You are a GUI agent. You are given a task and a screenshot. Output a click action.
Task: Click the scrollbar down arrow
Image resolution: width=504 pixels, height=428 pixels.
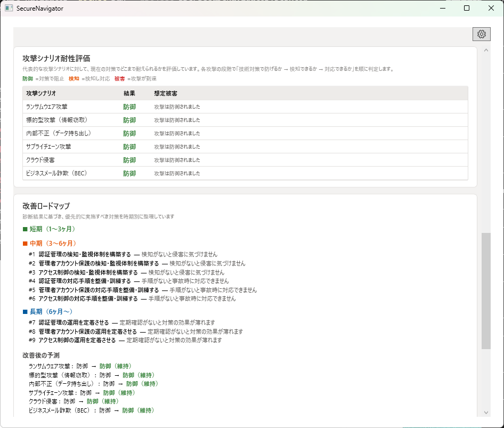pos(485,412)
